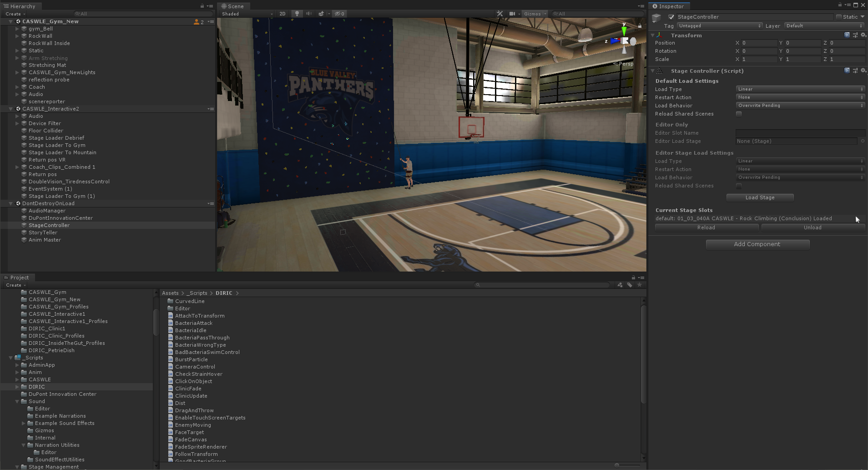This screenshot has width=868, height=470.
Task: Expand the gym_Bell object
Action: [17, 29]
